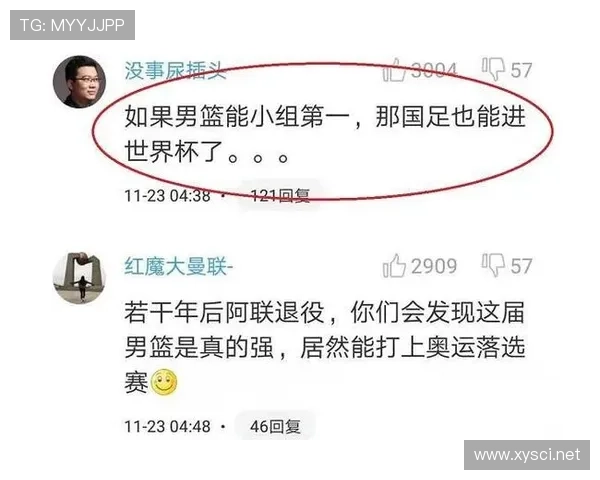Open the 121回复 replies button
Viewport: 600px width, 480px height.
[280, 196]
